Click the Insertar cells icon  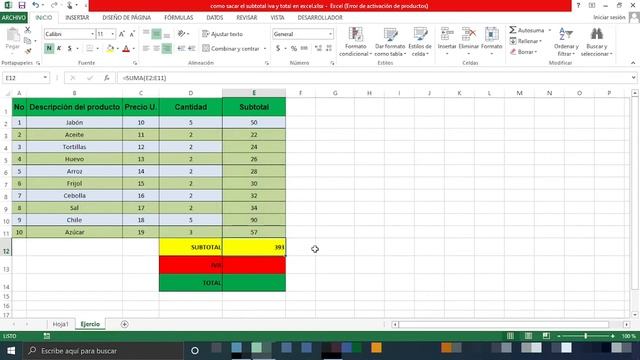pos(447,34)
